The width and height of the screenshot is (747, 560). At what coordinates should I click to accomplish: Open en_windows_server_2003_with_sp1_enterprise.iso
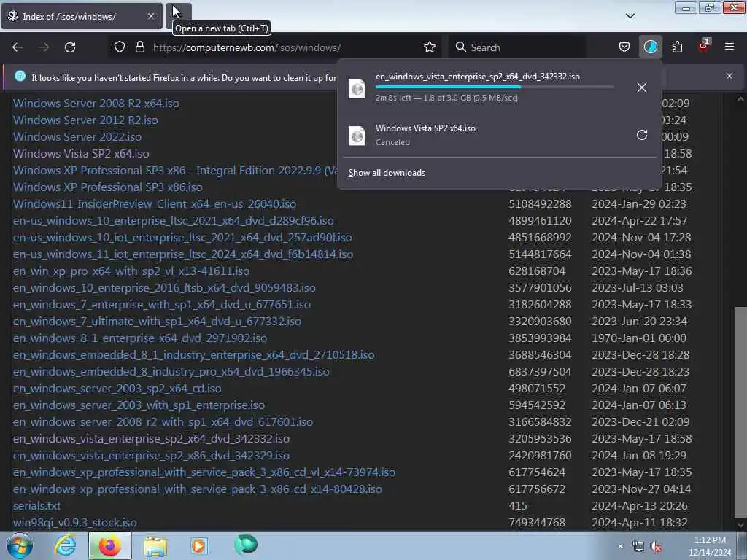139,405
